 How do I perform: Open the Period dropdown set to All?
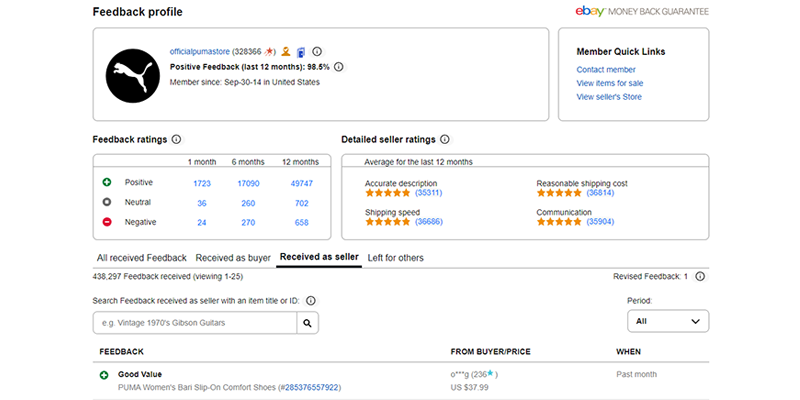click(x=667, y=321)
